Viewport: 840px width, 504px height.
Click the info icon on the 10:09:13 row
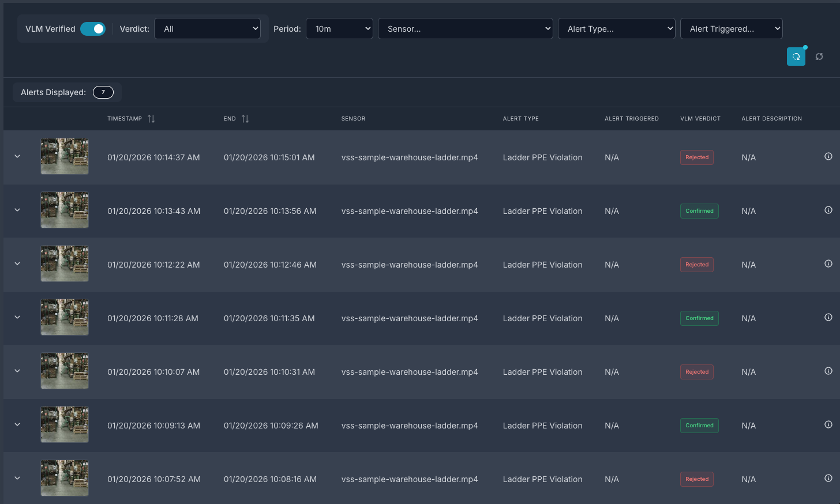tap(828, 424)
